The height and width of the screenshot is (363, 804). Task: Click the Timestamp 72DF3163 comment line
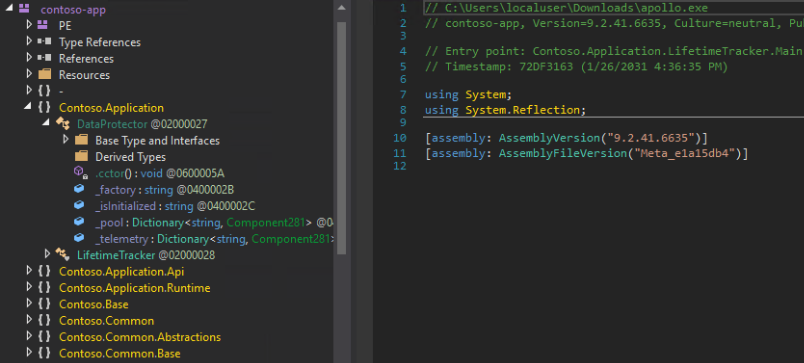pos(576,66)
